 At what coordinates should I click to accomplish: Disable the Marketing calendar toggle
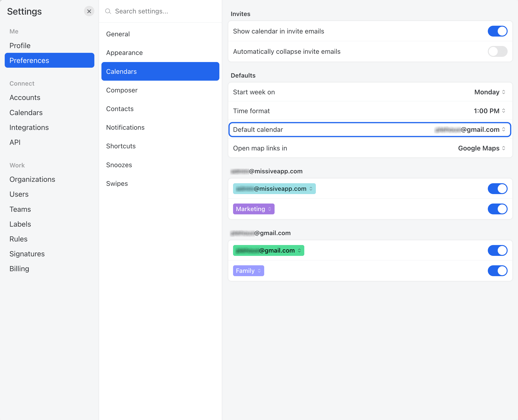coord(497,209)
